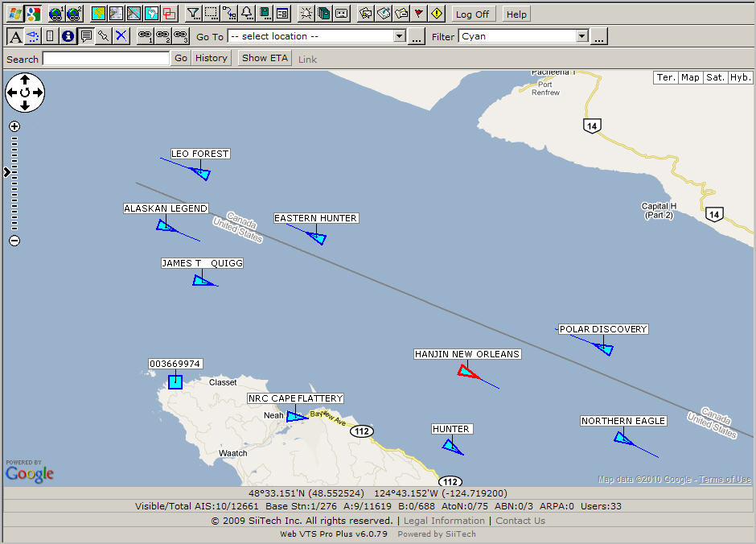The image size is (756, 544).
Task: Select the POLAR DISCOVERY vessel marker
Action: click(x=606, y=348)
